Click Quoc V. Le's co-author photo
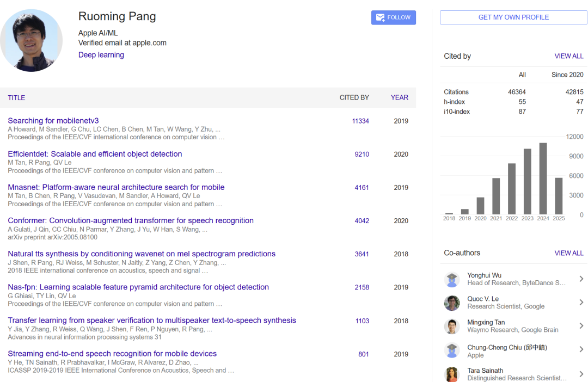The height and width of the screenshot is (382, 588). coord(452,303)
